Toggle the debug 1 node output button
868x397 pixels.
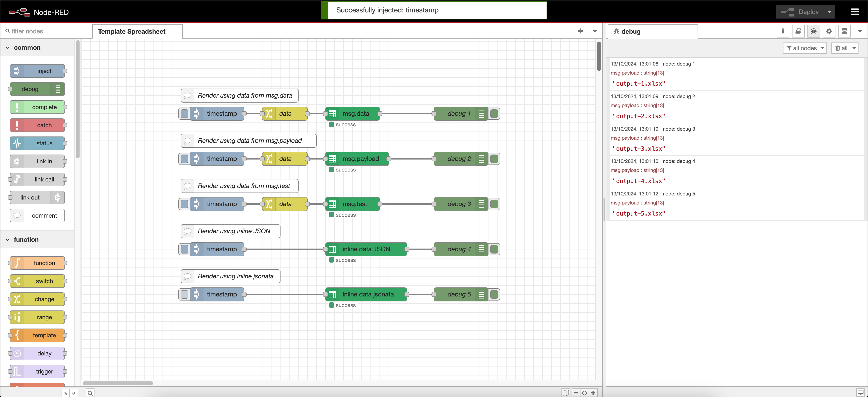click(494, 114)
